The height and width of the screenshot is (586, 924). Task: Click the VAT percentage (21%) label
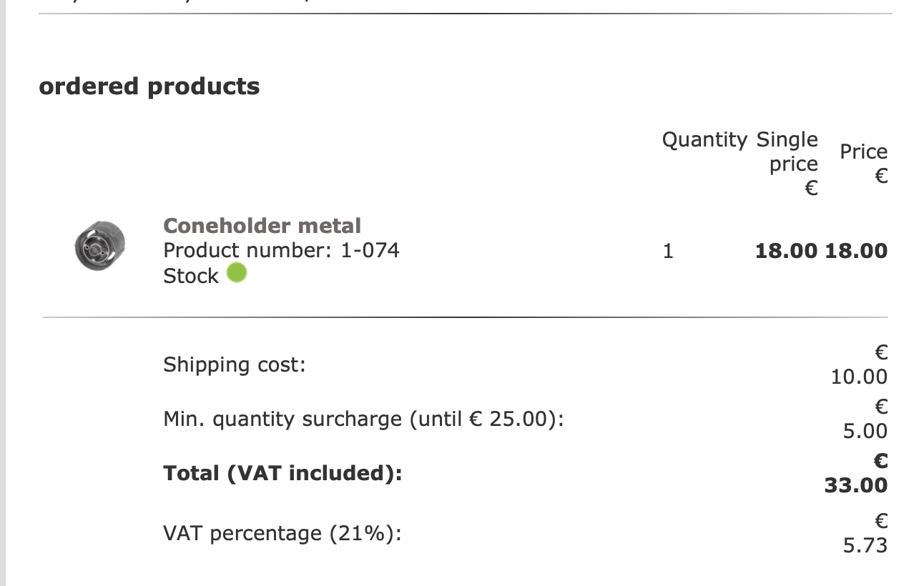[282, 534]
